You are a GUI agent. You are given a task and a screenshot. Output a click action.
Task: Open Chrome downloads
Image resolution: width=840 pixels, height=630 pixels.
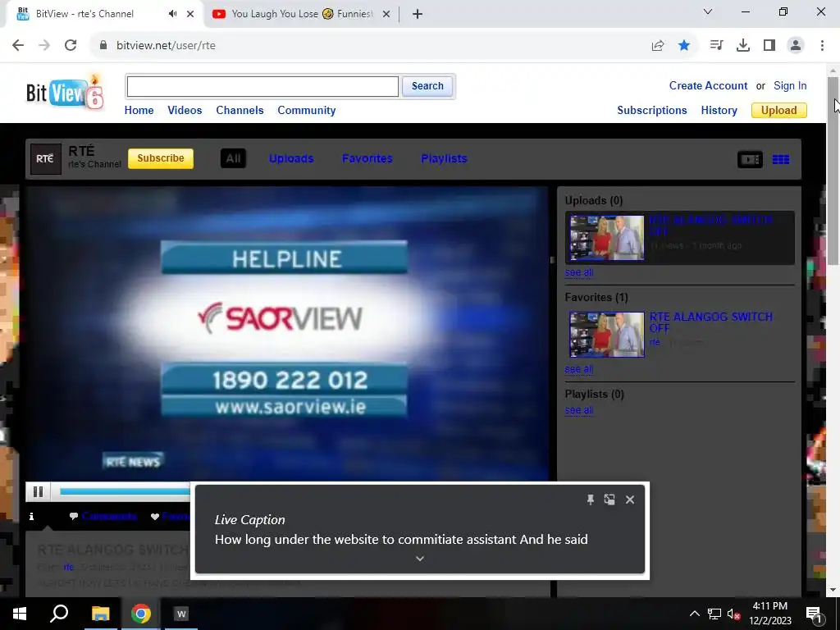click(742, 46)
